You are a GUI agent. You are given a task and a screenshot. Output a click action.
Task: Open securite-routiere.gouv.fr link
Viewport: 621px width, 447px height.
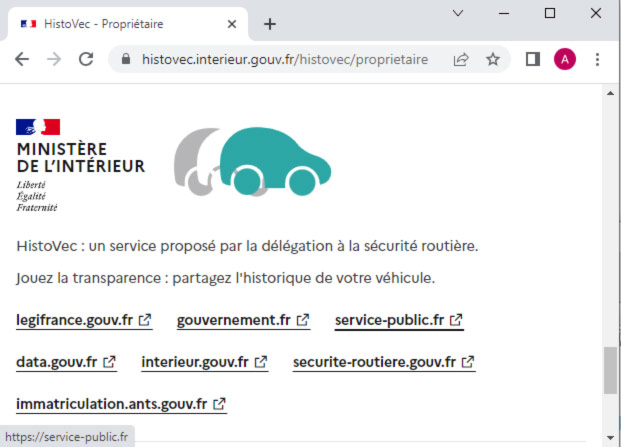point(384,362)
